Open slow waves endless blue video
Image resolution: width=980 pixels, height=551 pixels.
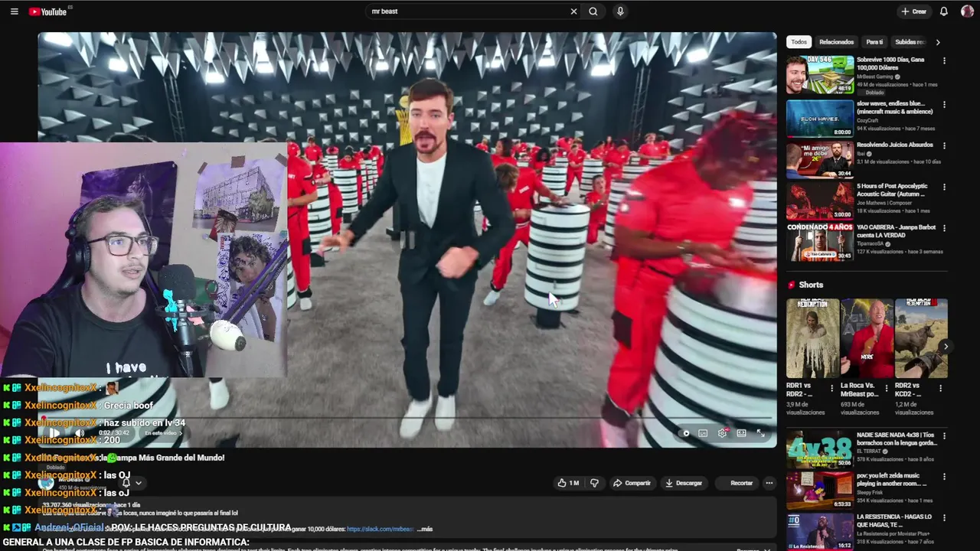pos(820,118)
